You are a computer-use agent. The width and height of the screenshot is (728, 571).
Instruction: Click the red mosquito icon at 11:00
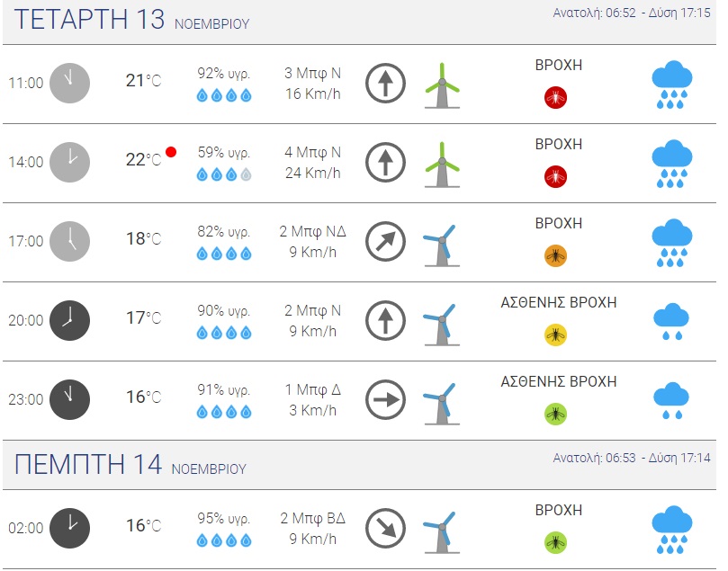click(x=555, y=97)
